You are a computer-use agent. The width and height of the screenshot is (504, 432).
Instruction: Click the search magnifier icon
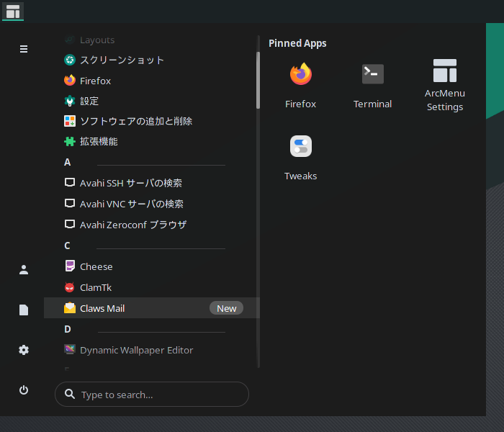70,394
